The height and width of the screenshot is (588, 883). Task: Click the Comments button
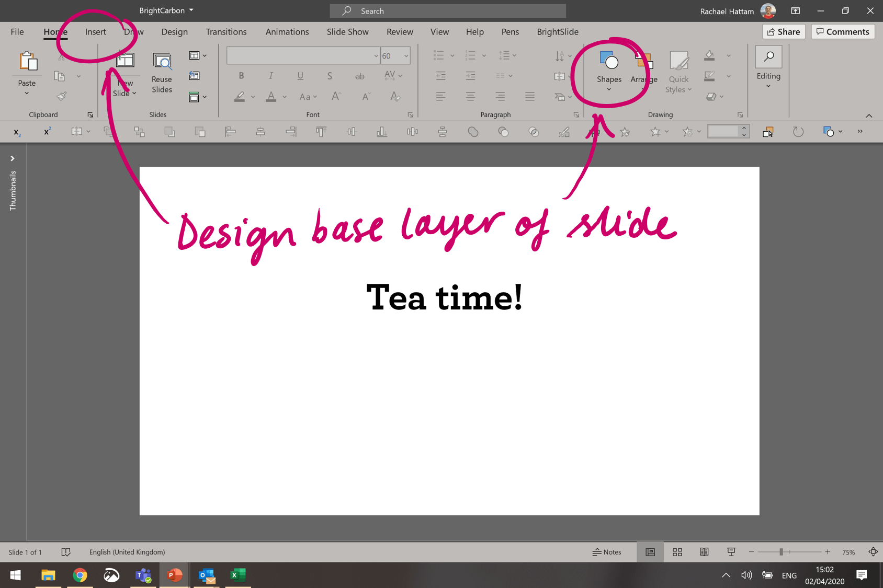pyautogui.click(x=843, y=32)
